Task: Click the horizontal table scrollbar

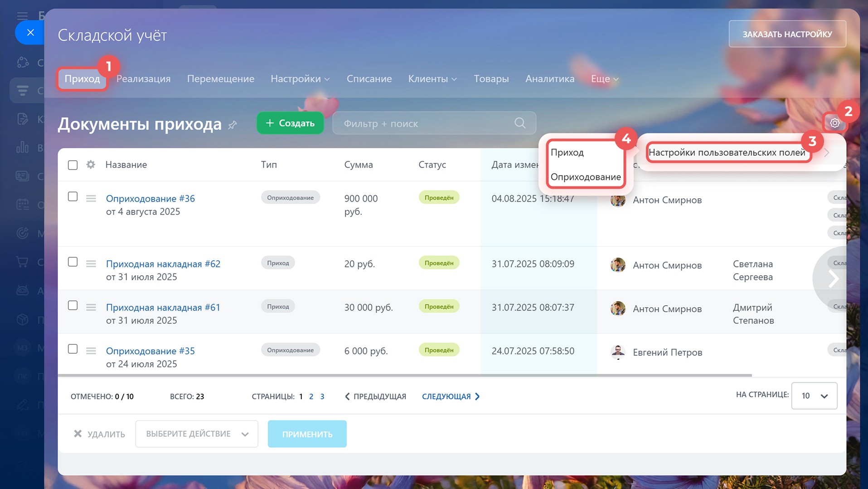Action: pyautogui.click(x=405, y=376)
